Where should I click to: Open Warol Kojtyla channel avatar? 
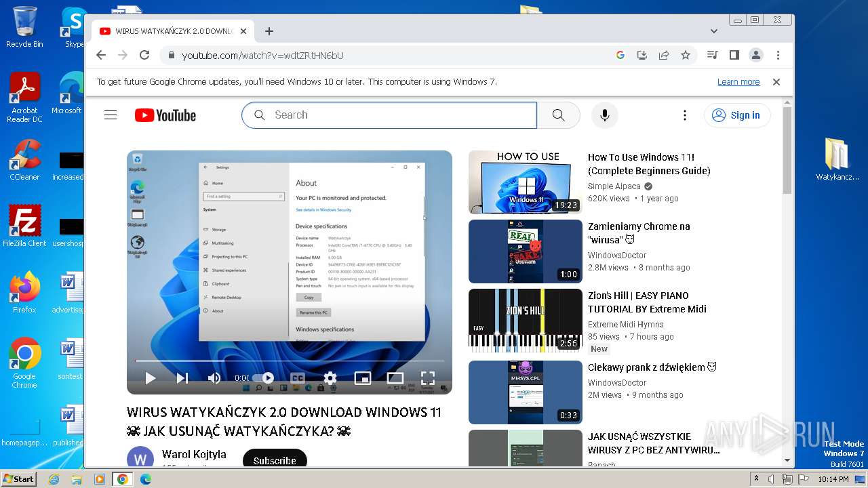point(140,457)
